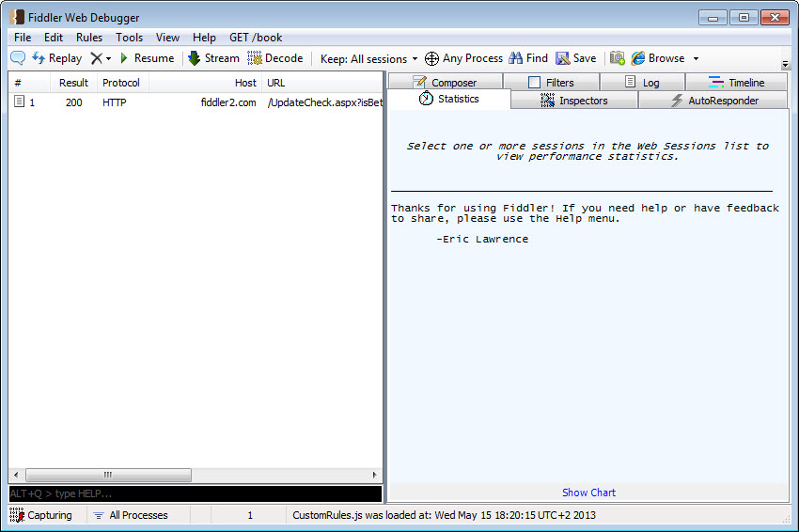
Task: Toggle Stream mode
Action: [213, 58]
